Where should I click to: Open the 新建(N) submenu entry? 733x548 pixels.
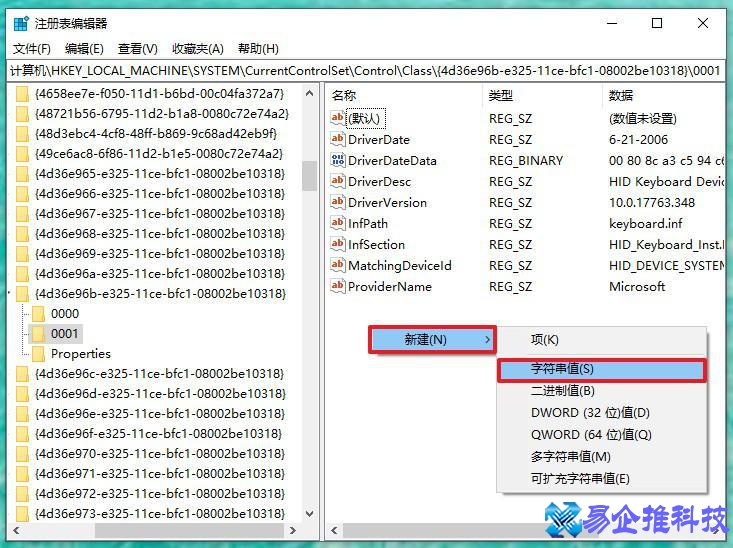[x=432, y=340]
